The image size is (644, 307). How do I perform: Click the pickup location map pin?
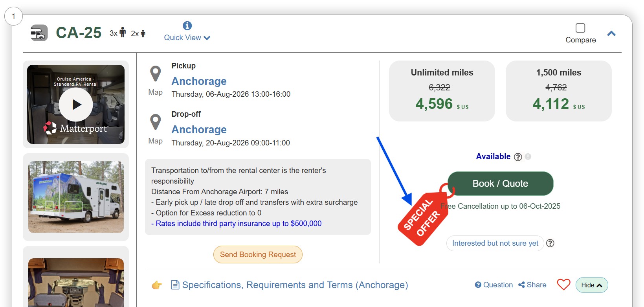coord(156,74)
